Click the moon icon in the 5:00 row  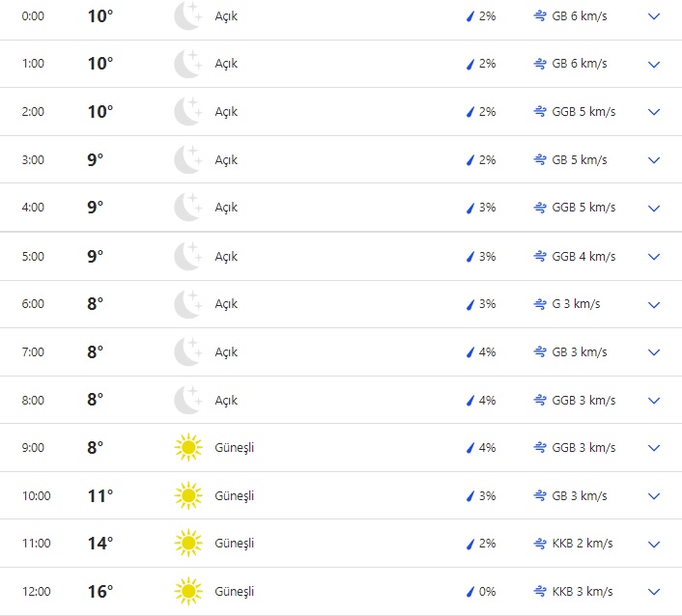click(x=187, y=256)
